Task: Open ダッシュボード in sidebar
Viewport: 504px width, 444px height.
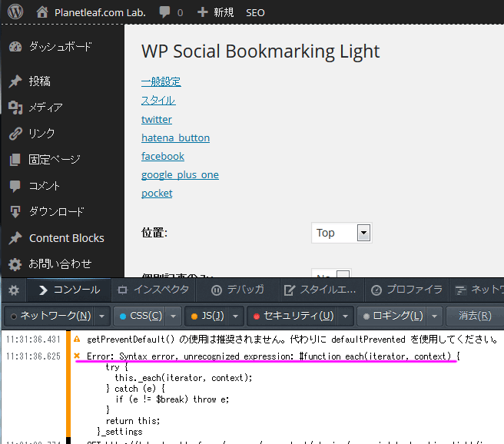Action: click(61, 47)
